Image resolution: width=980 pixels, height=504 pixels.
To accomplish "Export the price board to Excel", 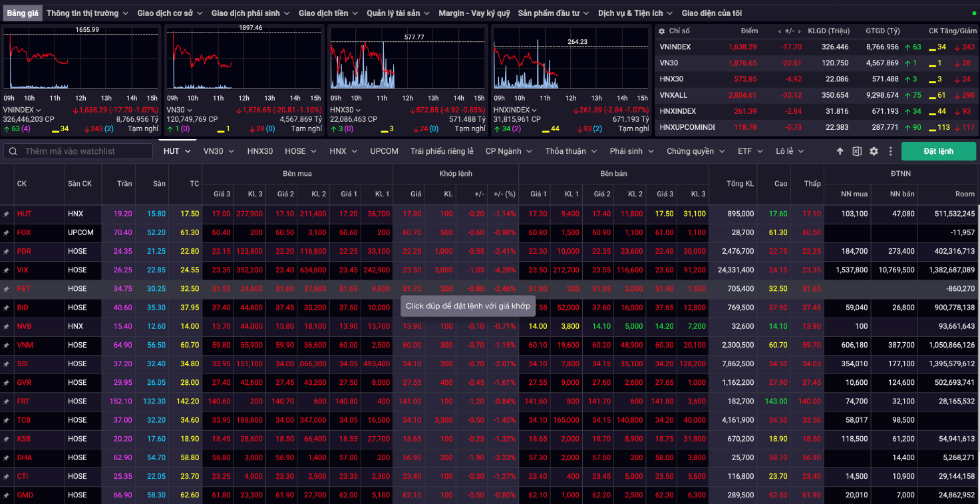I will pos(857,151).
